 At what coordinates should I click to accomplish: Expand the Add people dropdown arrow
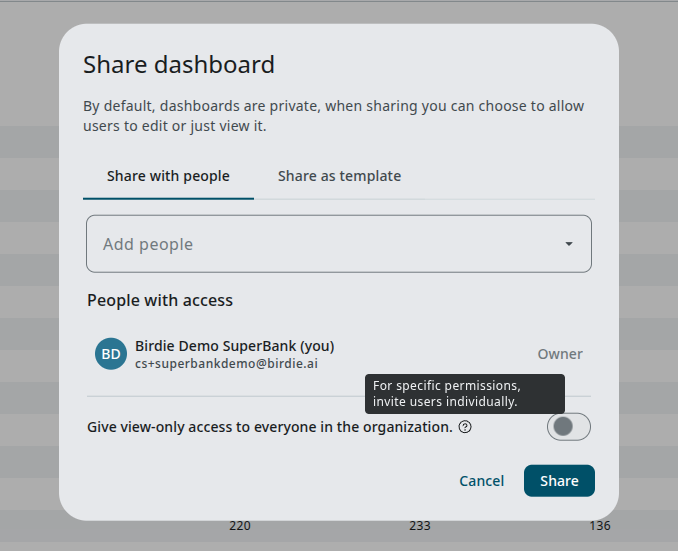click(569, 244)
